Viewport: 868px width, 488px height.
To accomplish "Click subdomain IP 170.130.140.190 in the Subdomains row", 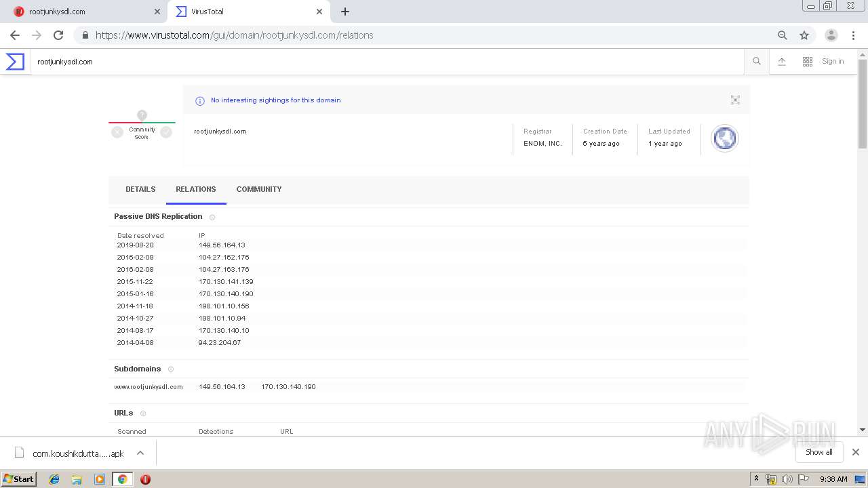I will [288, 387].
